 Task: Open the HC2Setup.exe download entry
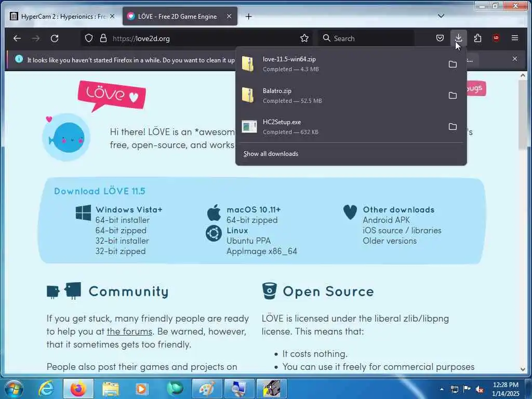pos(339,127)
